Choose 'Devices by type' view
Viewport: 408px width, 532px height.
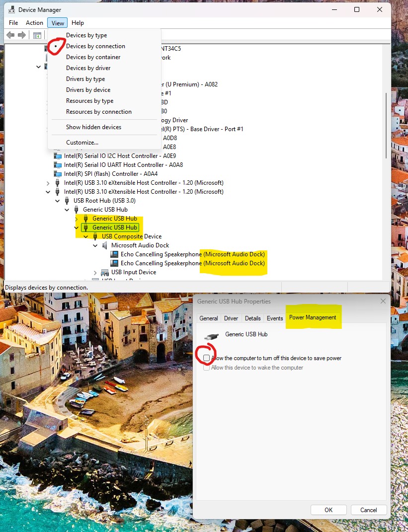tap(104, 35)
